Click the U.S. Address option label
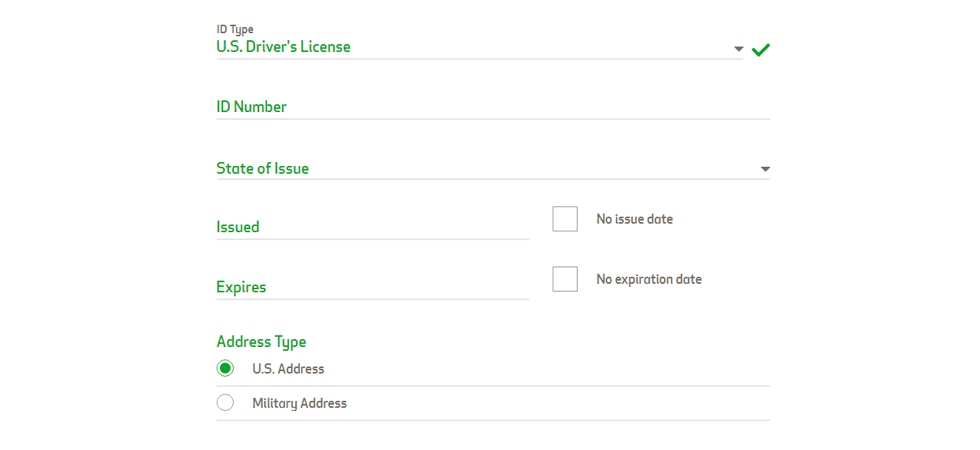 [x=288, y=369]
